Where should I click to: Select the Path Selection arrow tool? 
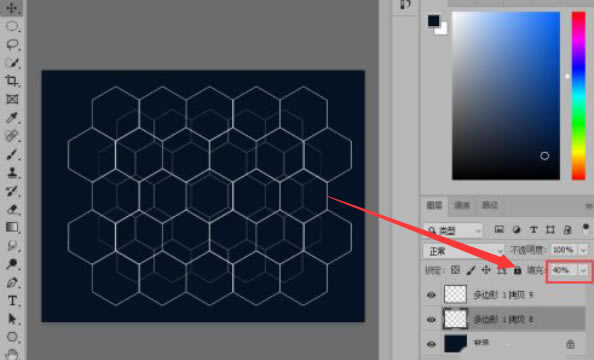click(12, 319)
